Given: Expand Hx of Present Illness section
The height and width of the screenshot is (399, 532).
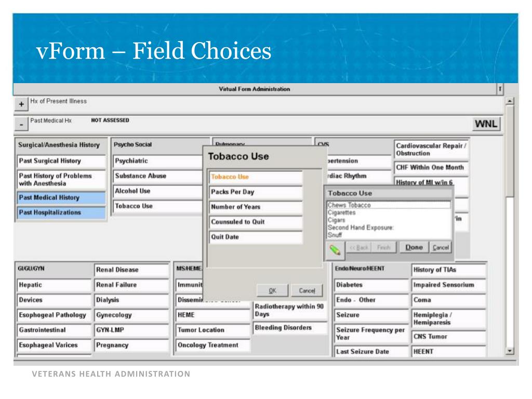Looking at the screenshot, I should click(21, 104).
